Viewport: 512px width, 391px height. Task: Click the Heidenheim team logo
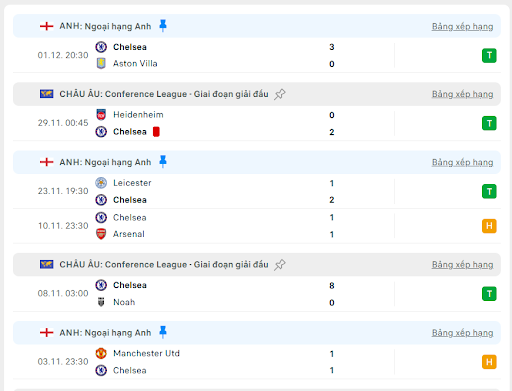(x=101, y=115)
